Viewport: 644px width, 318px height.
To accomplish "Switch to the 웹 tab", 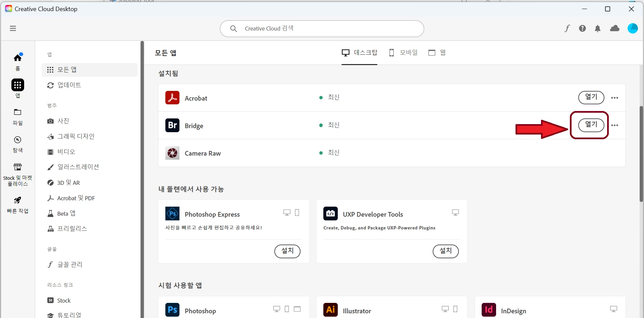I will click(437, 53).
